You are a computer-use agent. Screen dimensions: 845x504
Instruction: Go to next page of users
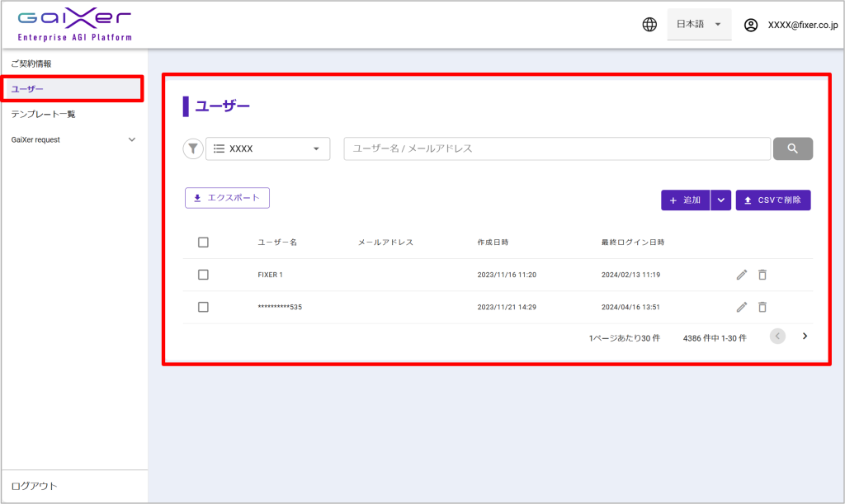coord(805,337)
